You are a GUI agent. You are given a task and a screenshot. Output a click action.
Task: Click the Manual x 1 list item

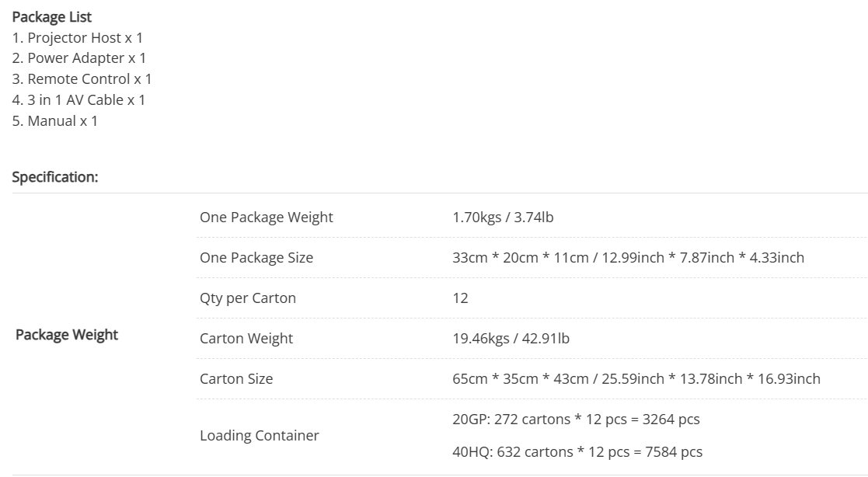(55, 121)
